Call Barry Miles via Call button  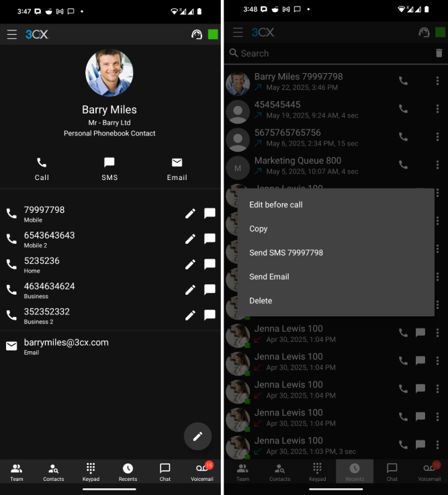coord(42,169)
